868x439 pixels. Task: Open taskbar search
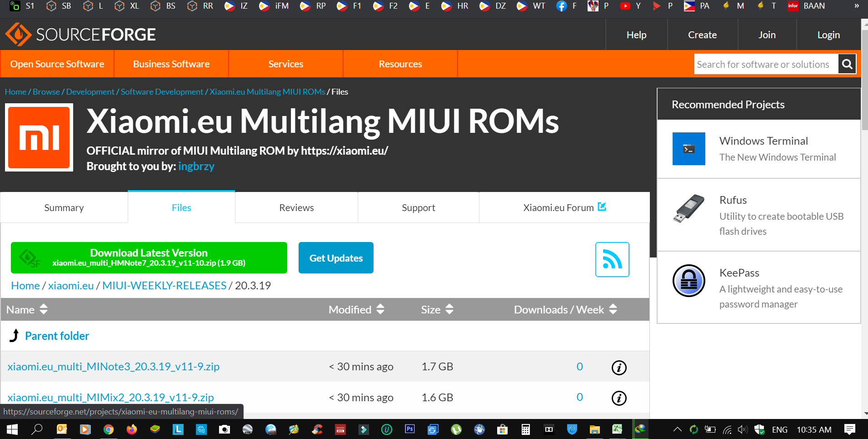tap(37, 429)
